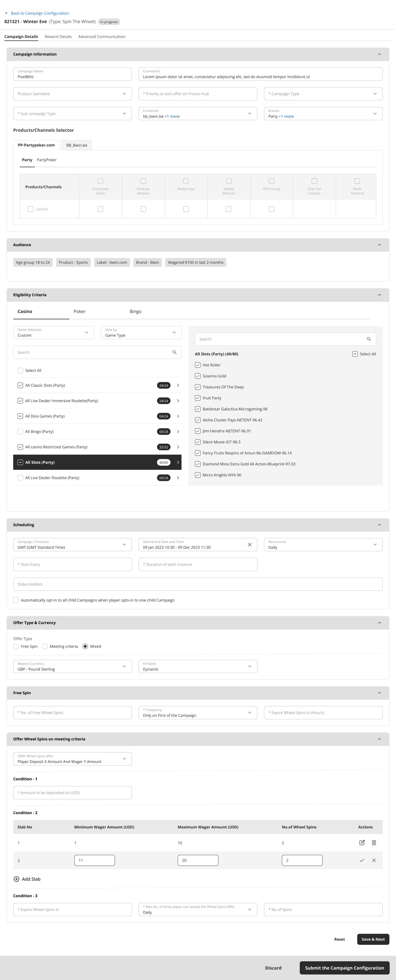The height and width of the screenshot is (980, 396).
Task: Open the Reward Currency dropdown
Action: click(x=72, y=666)
